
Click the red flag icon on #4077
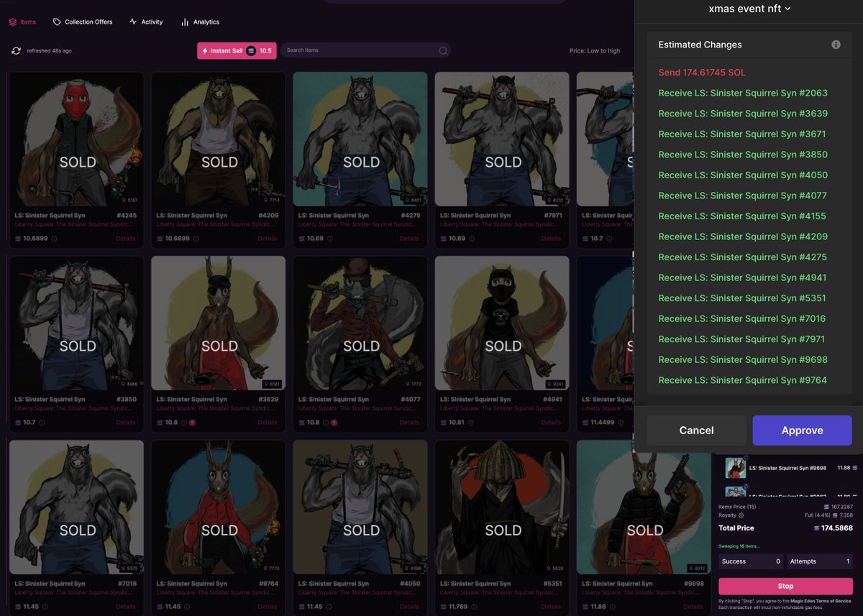(x=334, y=423)
